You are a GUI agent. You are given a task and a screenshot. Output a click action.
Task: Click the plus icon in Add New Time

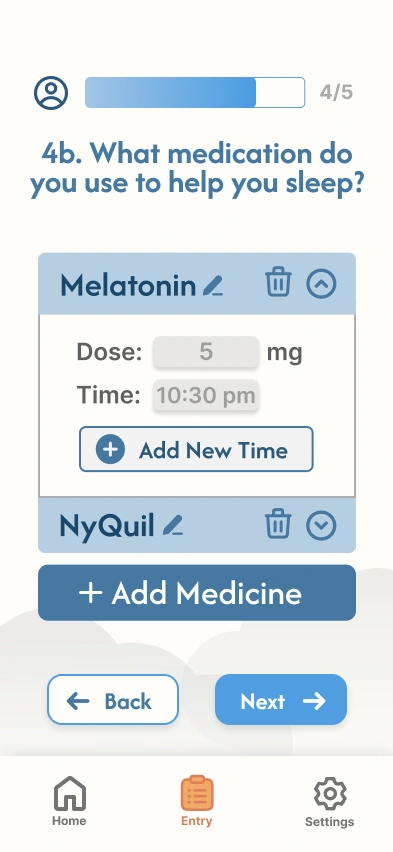tap(110, 449)
